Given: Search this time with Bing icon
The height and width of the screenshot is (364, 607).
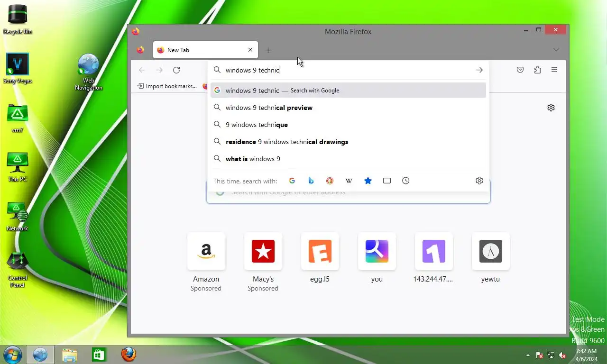Looking at the screenshot, I should click(x=311, y=181).
